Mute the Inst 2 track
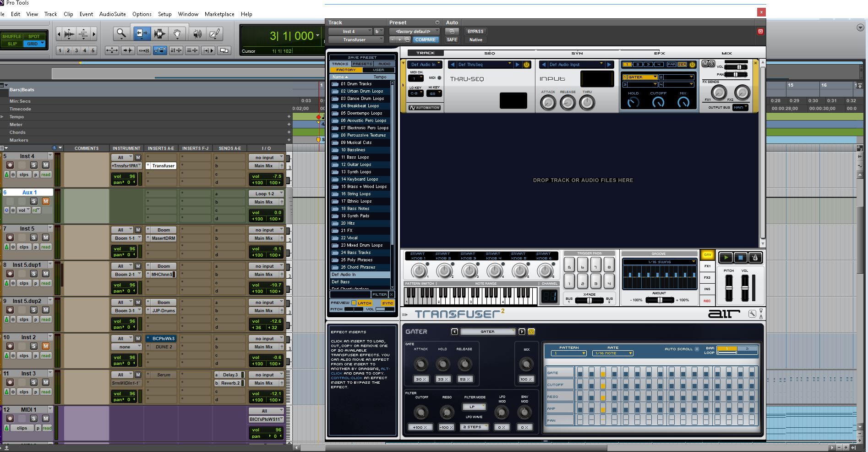868x452 pixels. click(x=46, y=346)
